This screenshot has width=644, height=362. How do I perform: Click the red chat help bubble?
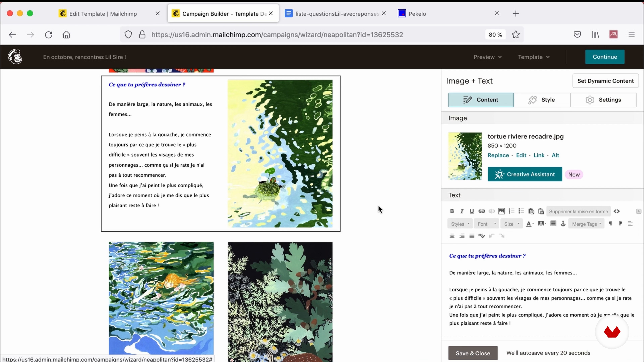pyautogui.click(x=612, y=331)
